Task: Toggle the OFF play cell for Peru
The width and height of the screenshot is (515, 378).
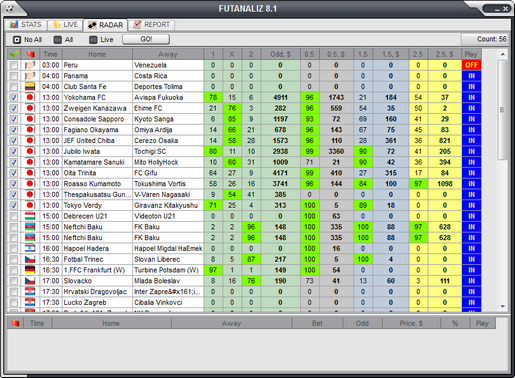Action: (x=471, y=65)
